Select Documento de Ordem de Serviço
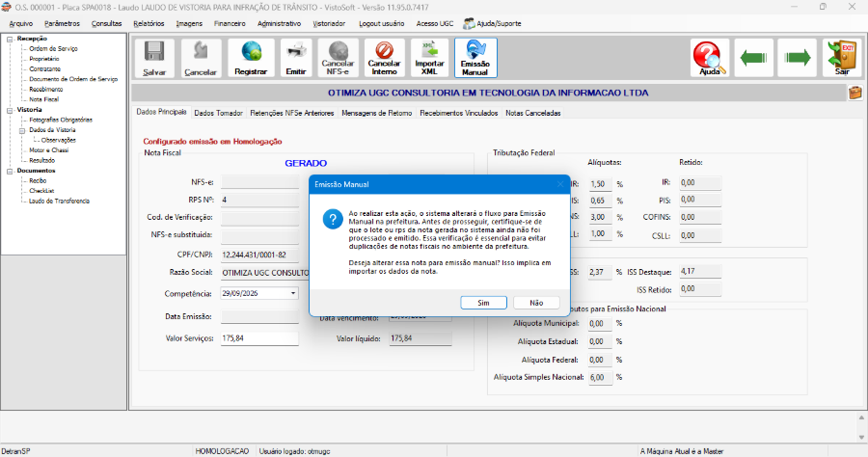The height and width of the screenshot is (457, 868). click(73, 79)
